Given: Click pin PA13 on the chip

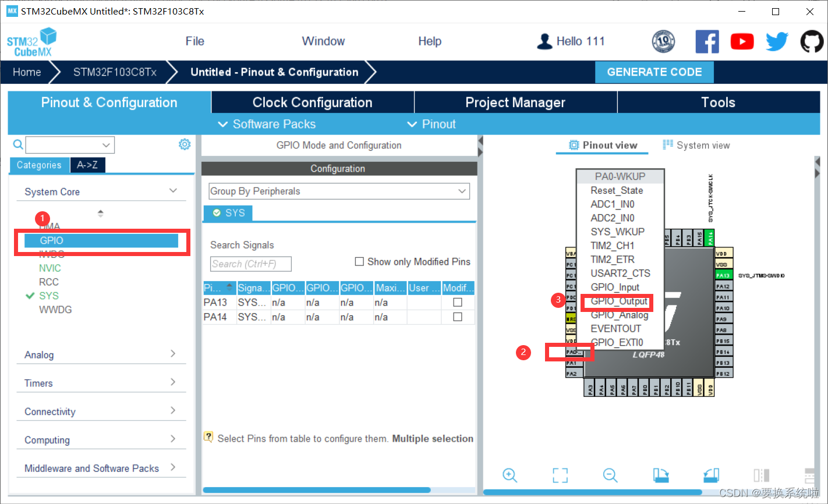Looking at the screenshot, I should [x=723, y=275].
